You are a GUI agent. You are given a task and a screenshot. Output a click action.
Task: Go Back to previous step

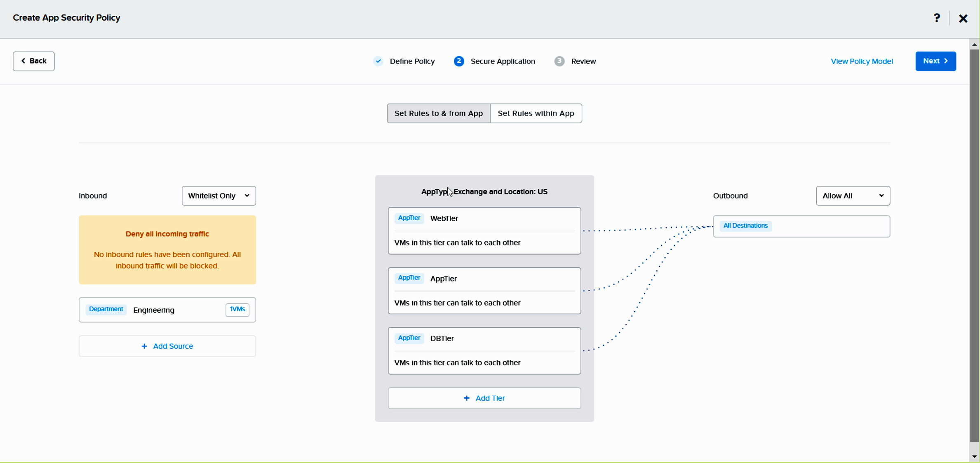pos(34,61)
